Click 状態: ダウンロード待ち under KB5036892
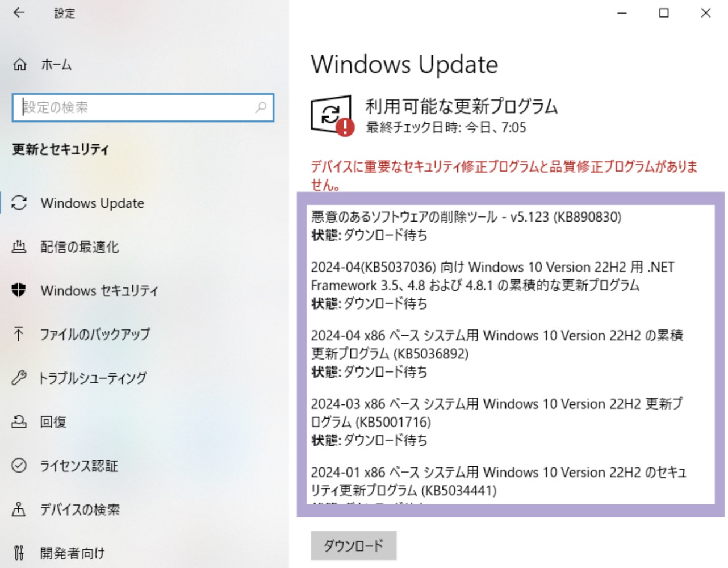The image size is (728, 568). tap(369, 372)
